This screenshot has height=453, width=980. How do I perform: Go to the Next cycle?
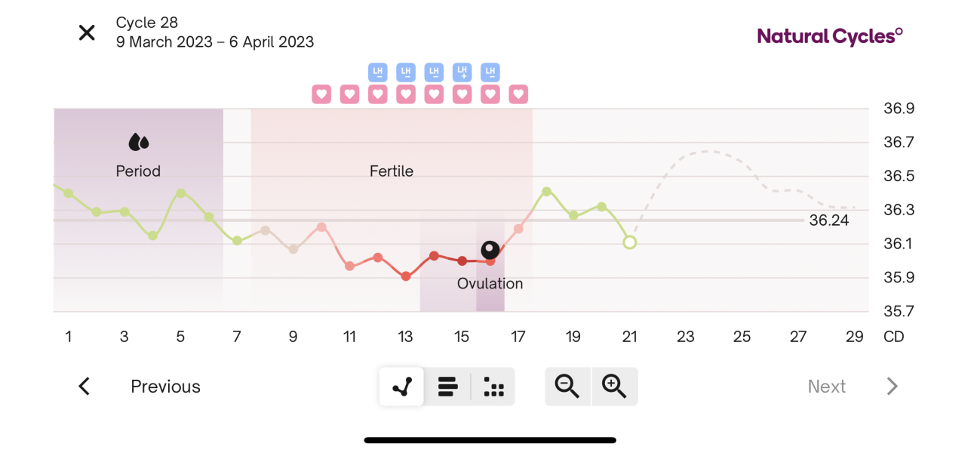coord(826,387)
